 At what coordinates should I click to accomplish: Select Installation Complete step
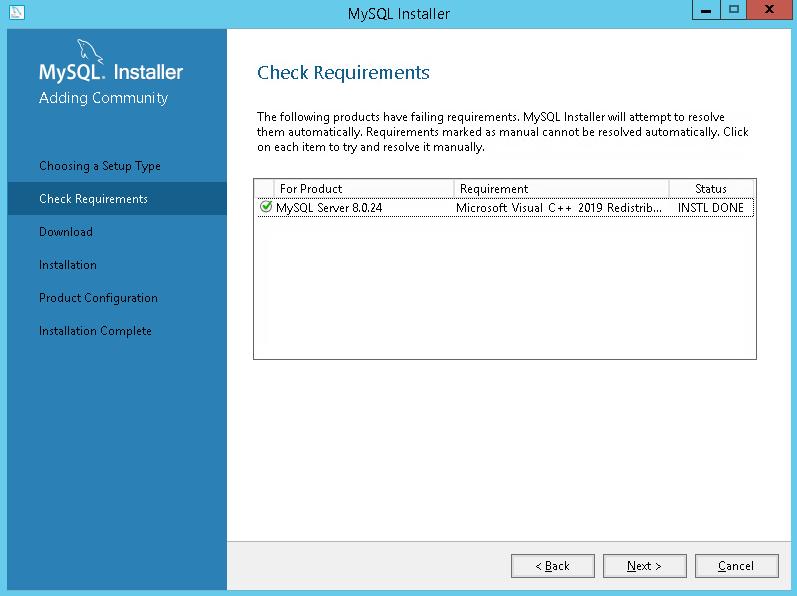click(x=95, y=331)
